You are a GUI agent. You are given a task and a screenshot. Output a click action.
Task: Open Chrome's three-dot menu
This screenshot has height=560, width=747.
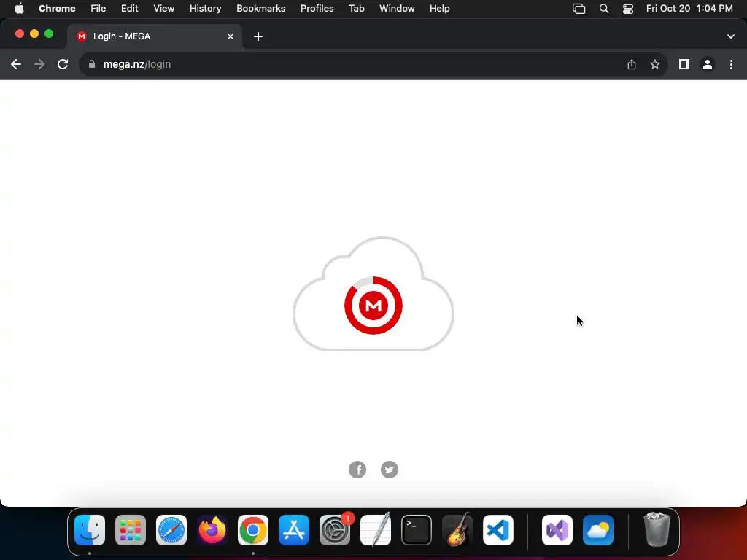(731, 64)
